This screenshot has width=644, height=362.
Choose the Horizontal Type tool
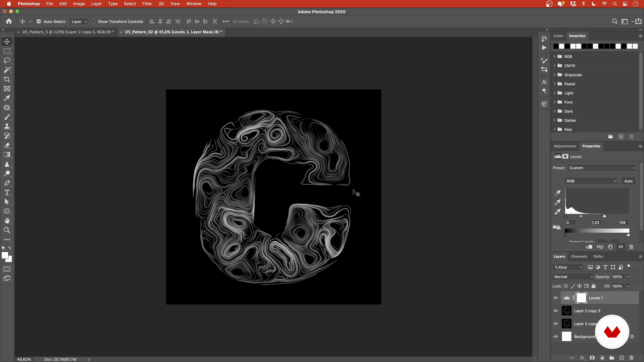point(7,193)
